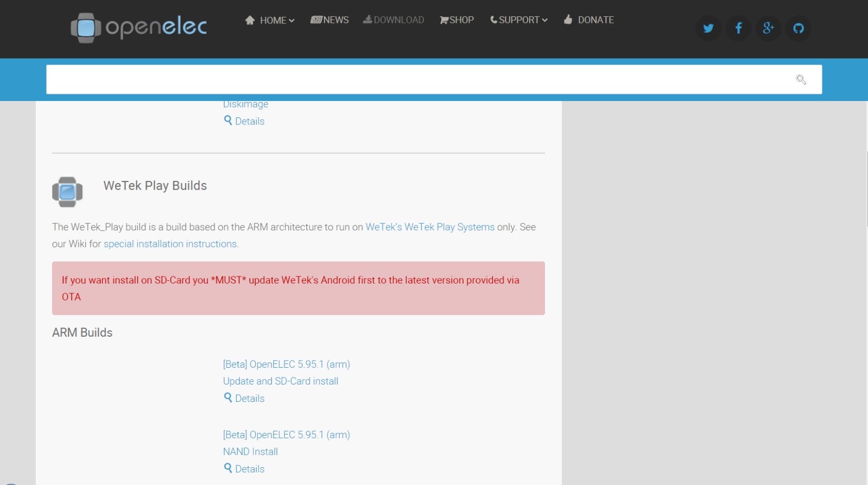Viewport: 868px width, 485px height.
Task: Click the NAND Install link
Action: pyautogui.click(x=250, y=452)
